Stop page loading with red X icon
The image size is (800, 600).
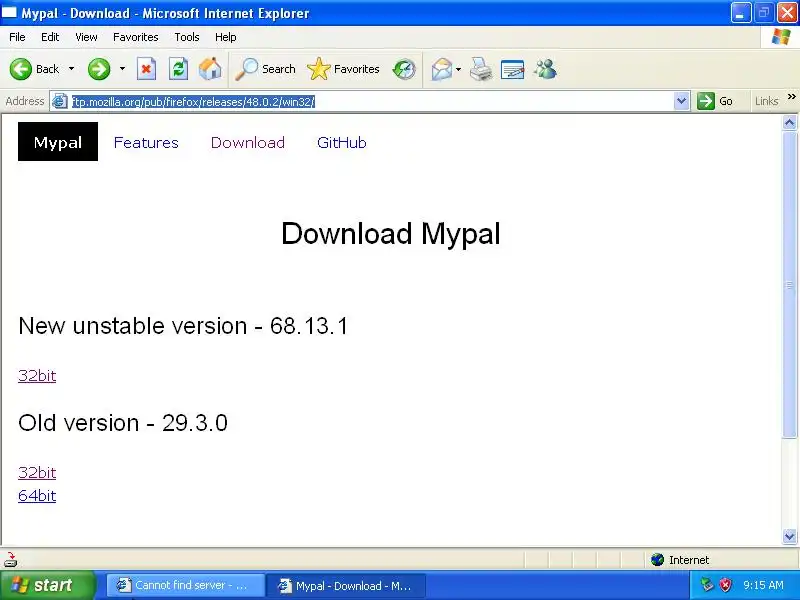[146, 69]
